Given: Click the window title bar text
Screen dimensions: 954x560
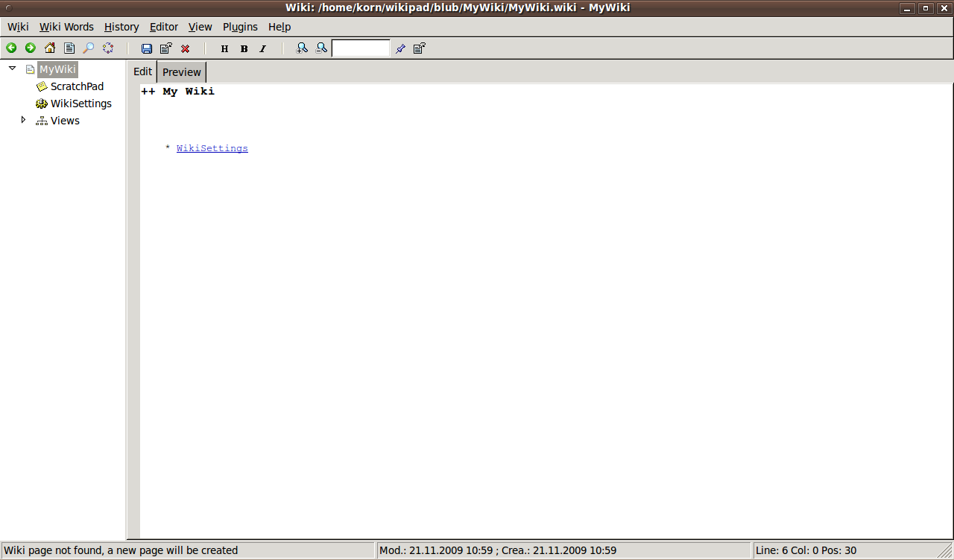Looking at the screenshot, I should 458,7.
